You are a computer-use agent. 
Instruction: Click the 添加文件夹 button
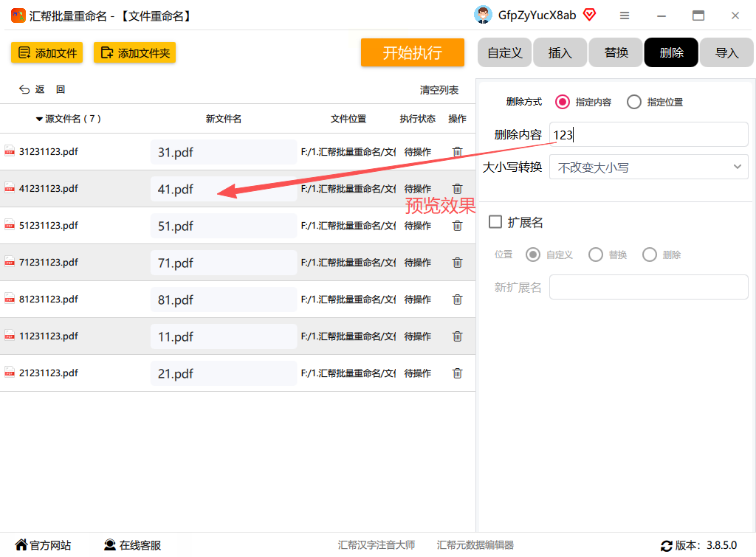pyautogui.click(x=134, y=52)
